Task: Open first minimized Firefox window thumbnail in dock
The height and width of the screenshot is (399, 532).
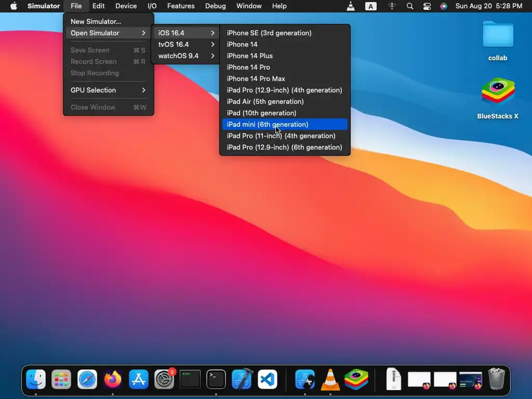Action: tap(419, 379)
